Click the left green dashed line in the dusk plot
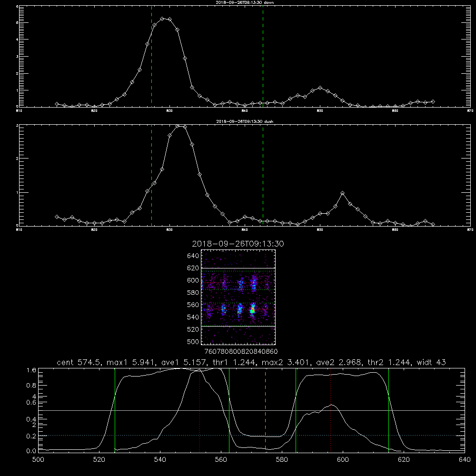 coord(151,176)
